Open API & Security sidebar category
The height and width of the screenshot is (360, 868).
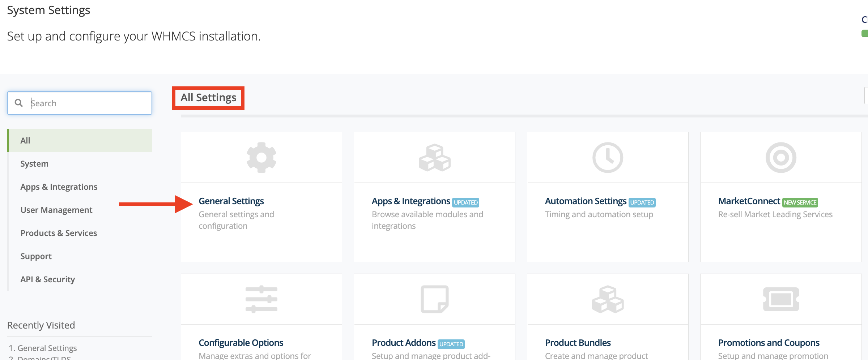point(47,279)
